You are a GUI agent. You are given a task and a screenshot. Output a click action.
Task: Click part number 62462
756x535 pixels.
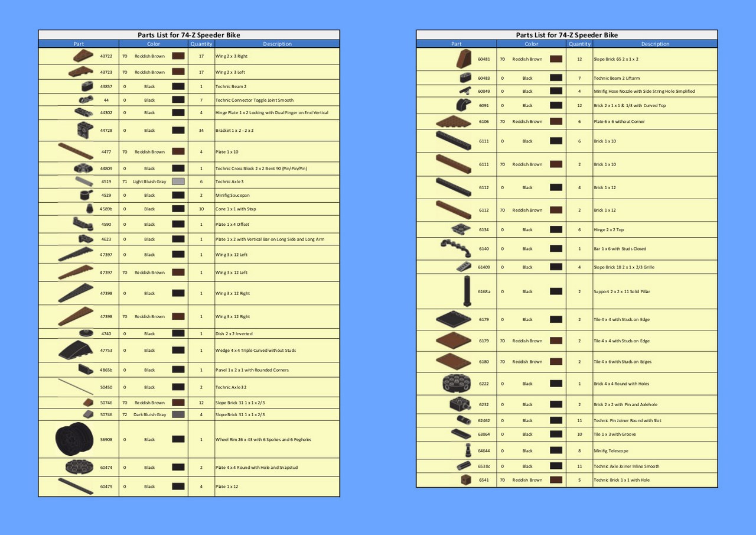click(x=484, y=420)
